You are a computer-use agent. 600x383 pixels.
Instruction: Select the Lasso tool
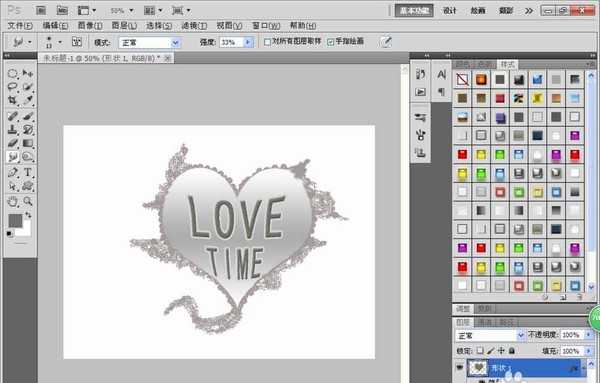[x=13, y=87]
